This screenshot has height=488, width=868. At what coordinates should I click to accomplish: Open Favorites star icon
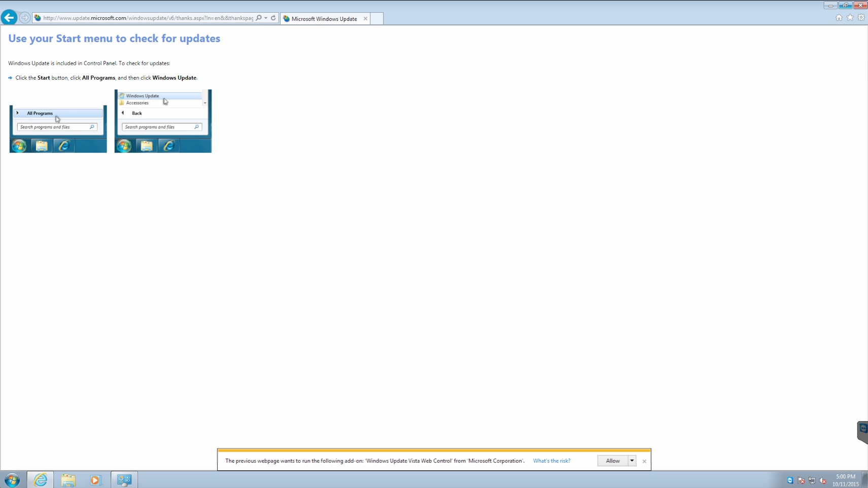coord(850,18)
